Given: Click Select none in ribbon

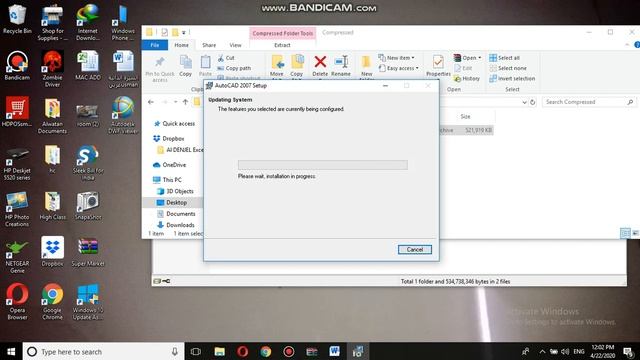Looking at the screenshot, I should (x=508, y=68).
